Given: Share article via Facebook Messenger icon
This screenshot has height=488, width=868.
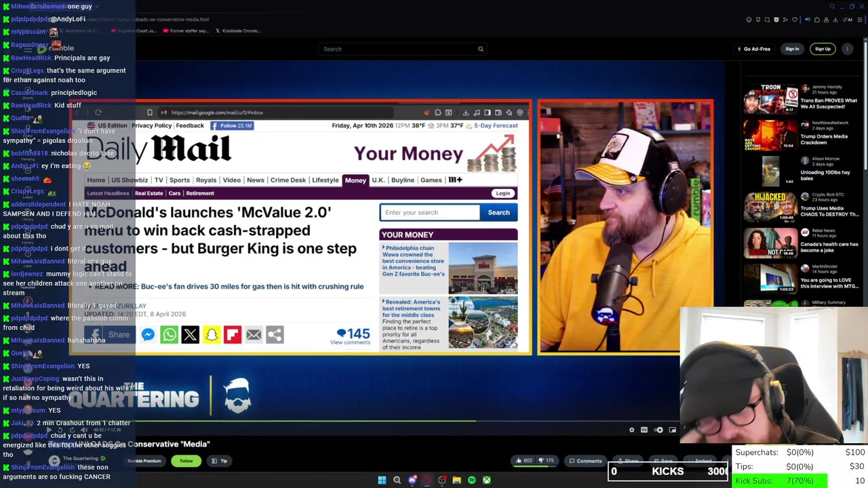Looking at the screenshot, I should click(x=148, y=334).
